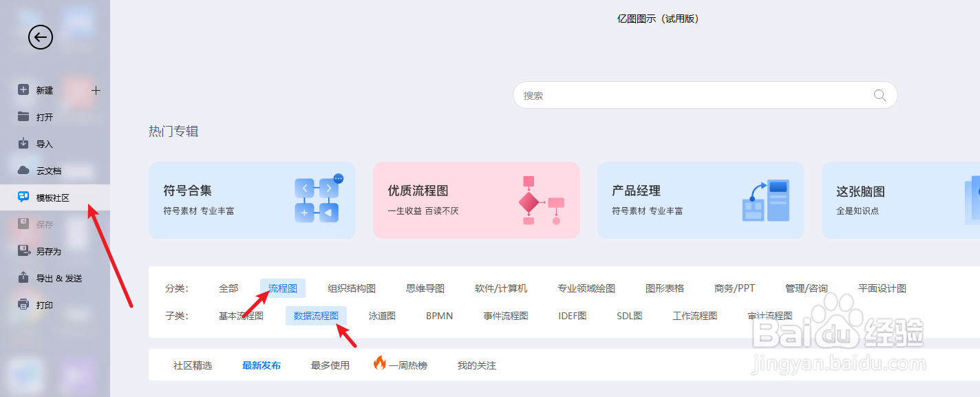This screenshot has width=980, height=397.
Task: Click the 打印 printer icon
Action: (x=23, y=304)
